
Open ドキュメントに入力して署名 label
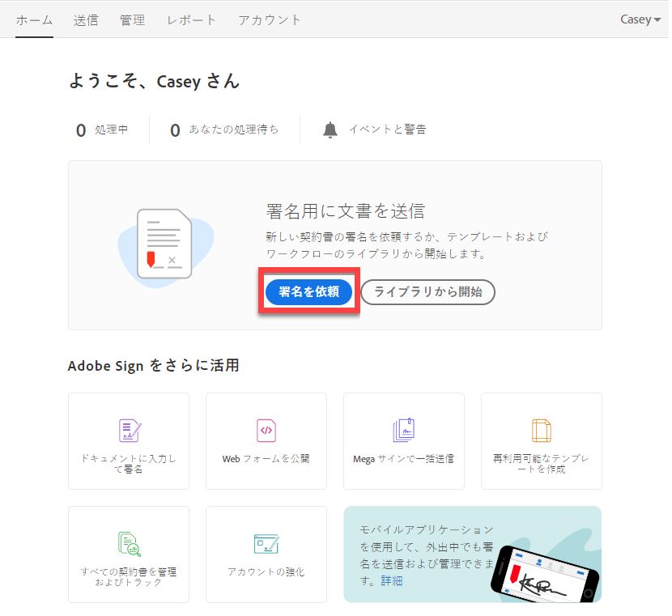[129, 464]
